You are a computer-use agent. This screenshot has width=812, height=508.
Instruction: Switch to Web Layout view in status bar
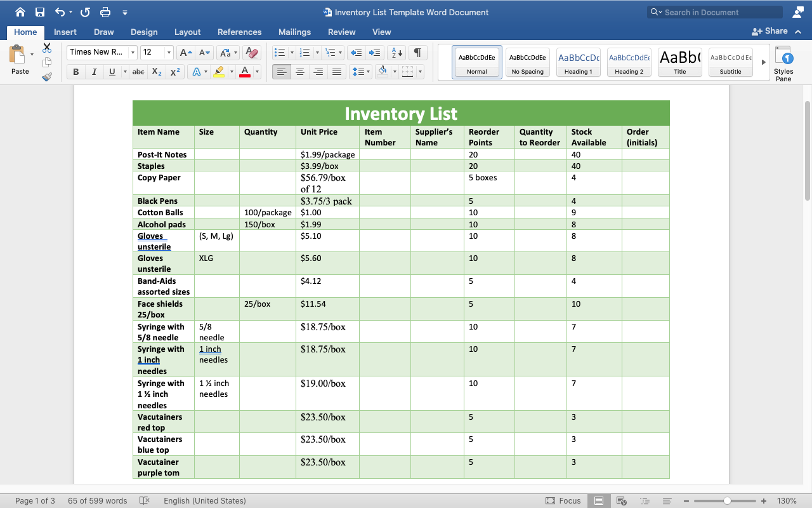point(622,500)
